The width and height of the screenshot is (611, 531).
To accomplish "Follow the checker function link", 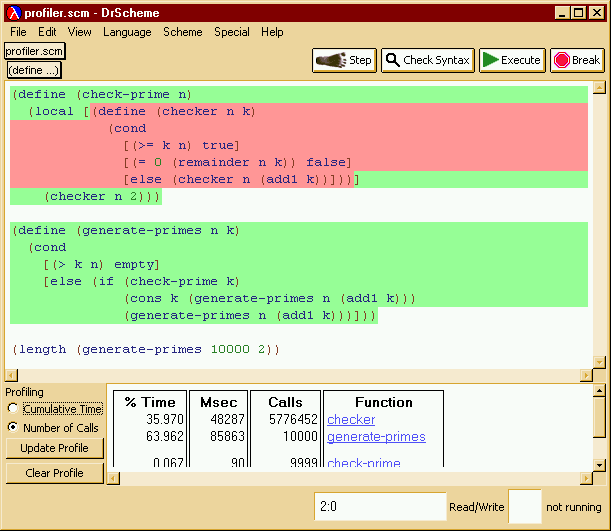I will tap(351, 420).
